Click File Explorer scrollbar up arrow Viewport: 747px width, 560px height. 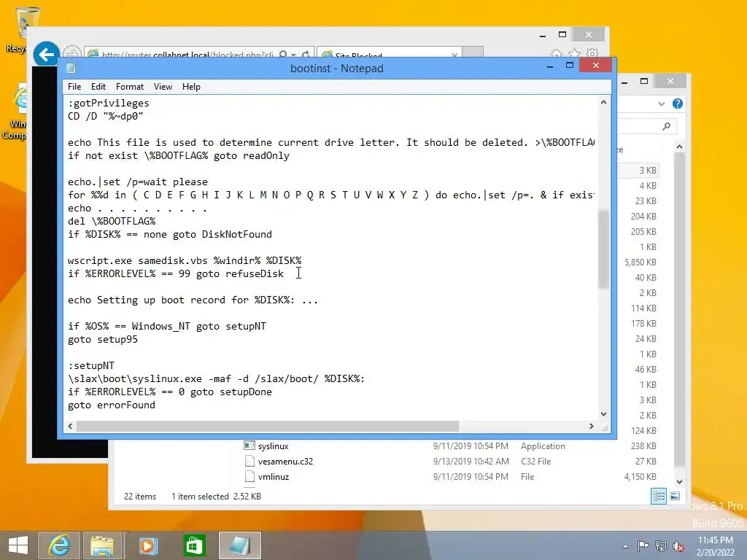(679, 147)
